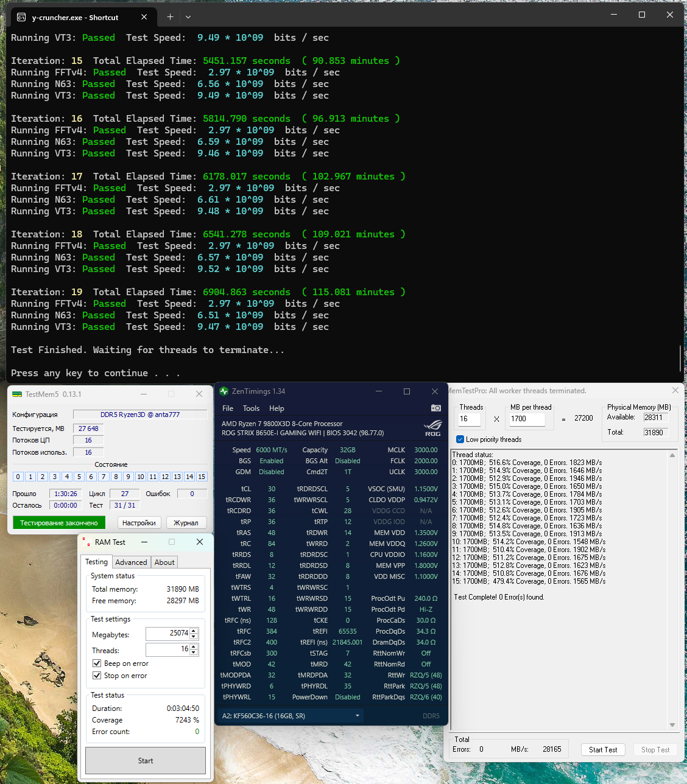Close the MemTestPro window with X
The width and height of the screenshot is (687, 784).
(x=675, y=390)
